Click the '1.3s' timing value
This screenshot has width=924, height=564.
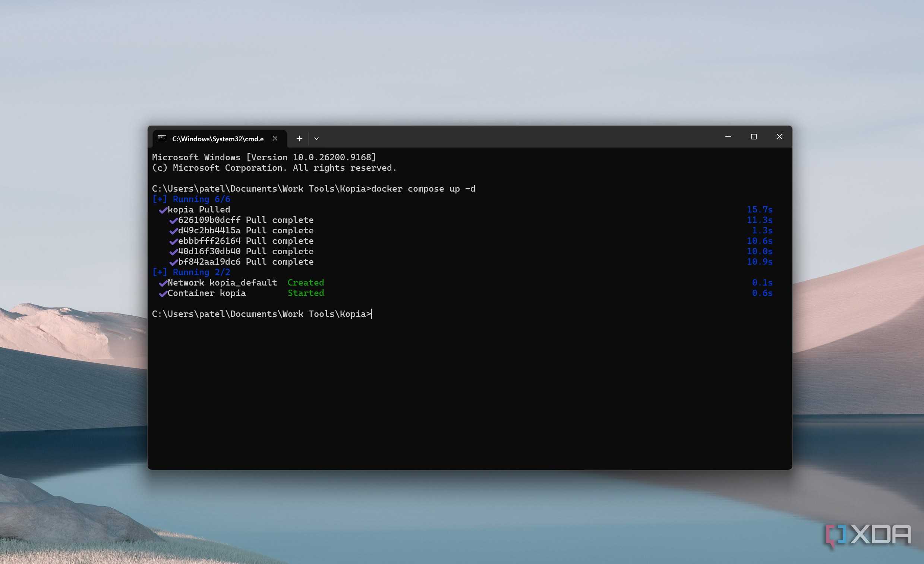[762, 231]
